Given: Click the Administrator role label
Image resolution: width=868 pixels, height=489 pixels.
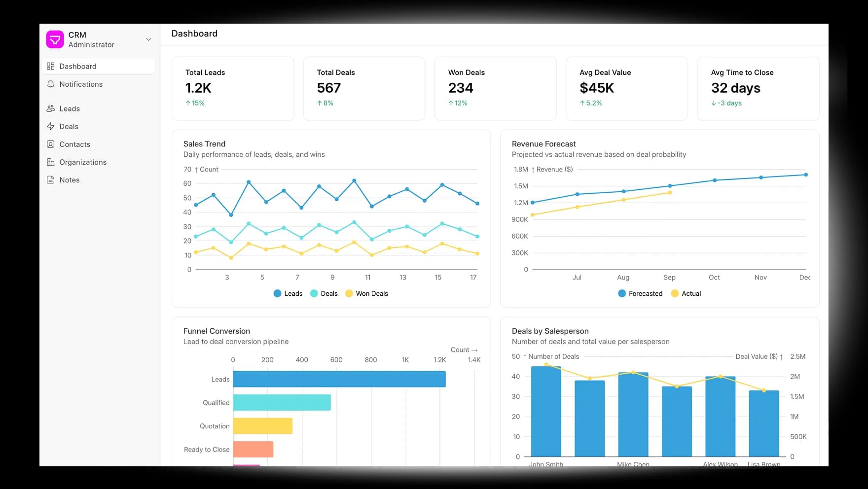Looking at the screenshot, I should (x=91, y=45).
